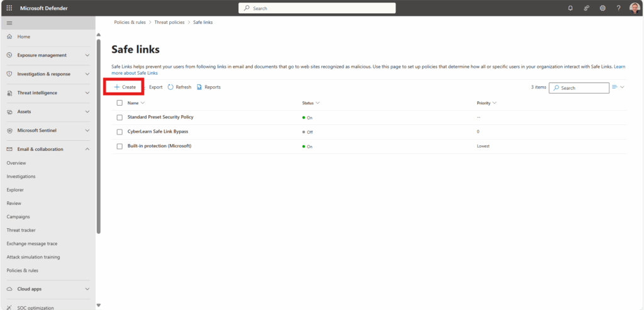
Task: Sort by the Priority column header
Action: point(487,103)
